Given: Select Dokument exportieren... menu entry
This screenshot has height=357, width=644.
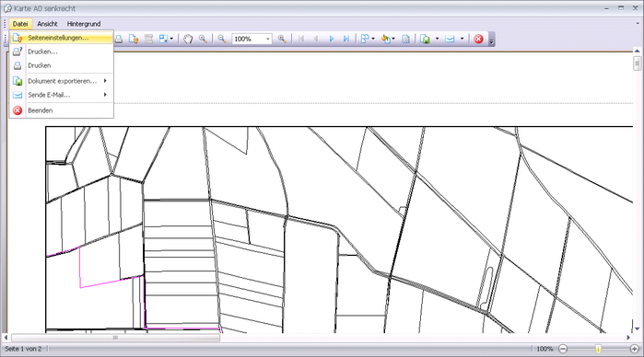Looking at the screenshot, I should [61, 81].
